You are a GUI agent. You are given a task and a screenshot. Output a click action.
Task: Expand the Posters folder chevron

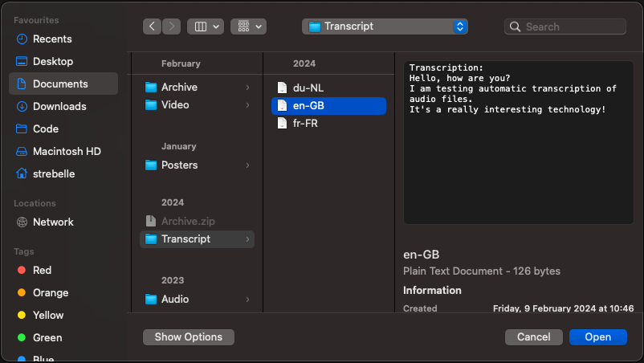(x=247, y=165)
